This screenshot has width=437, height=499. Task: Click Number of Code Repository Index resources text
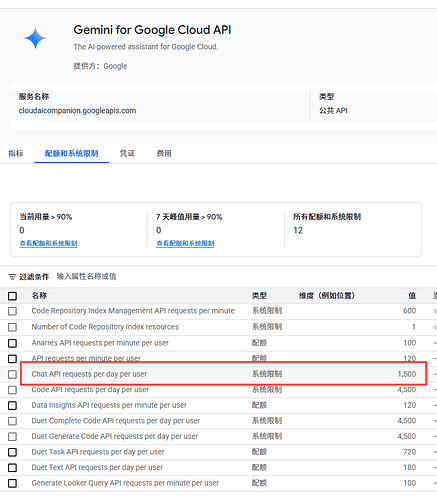coord(105,327)
